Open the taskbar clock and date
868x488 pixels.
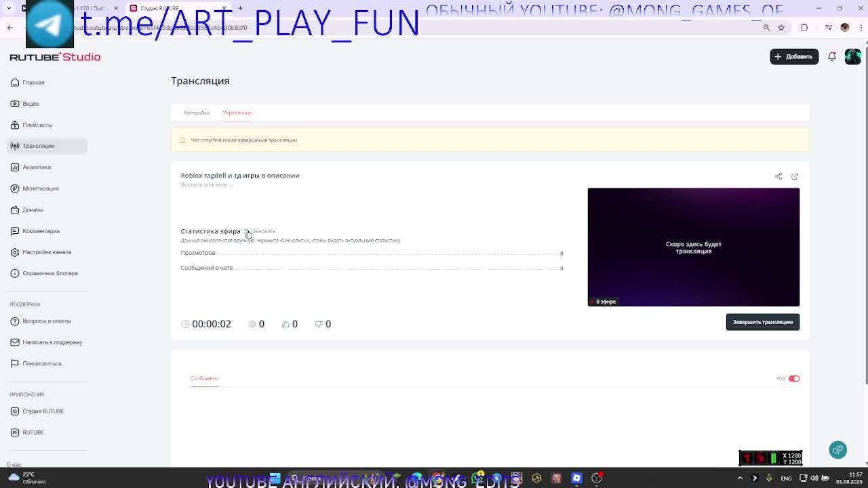point(849,479)
